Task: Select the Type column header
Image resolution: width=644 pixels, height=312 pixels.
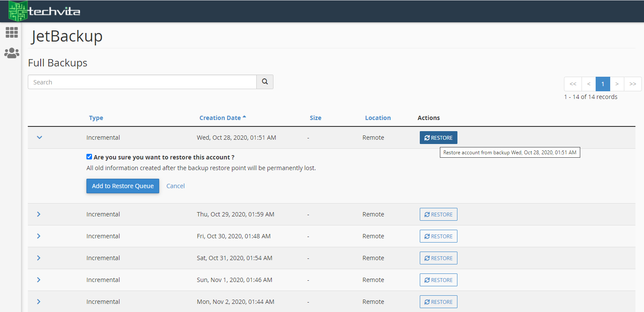Action: click(96, 117)
